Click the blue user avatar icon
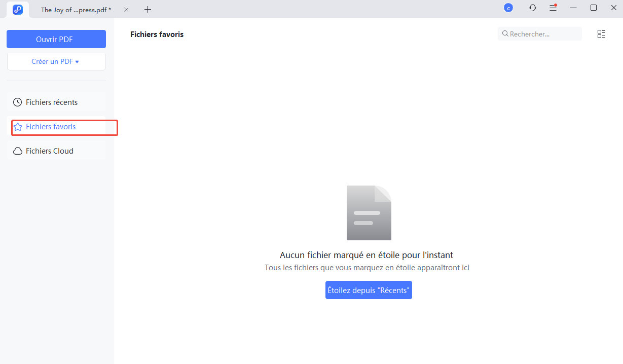Screen dimensions: 623x364 coord(508,8)
